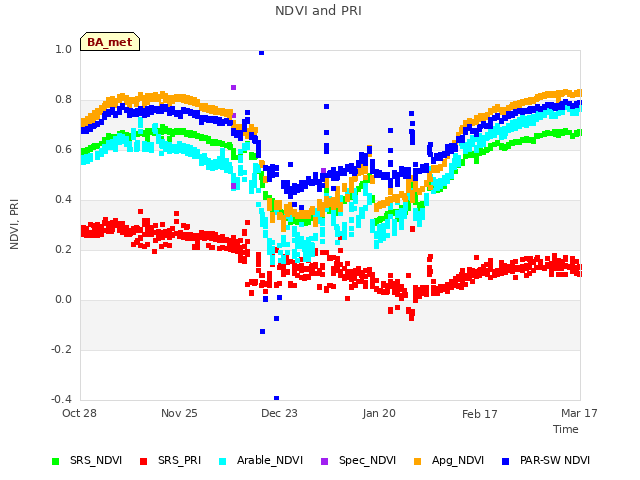Click the purple Spec_NDVI legend swatch
The image size is (640, 480).
(324, 461)
